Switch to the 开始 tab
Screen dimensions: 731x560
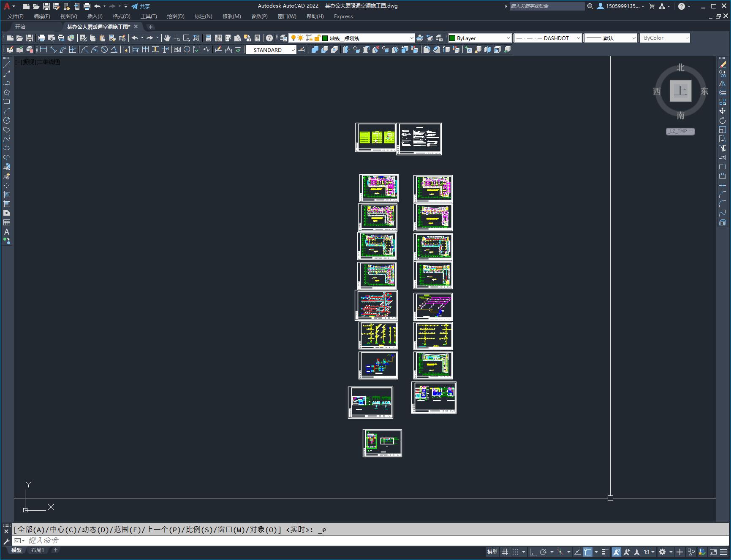point(20,27)
